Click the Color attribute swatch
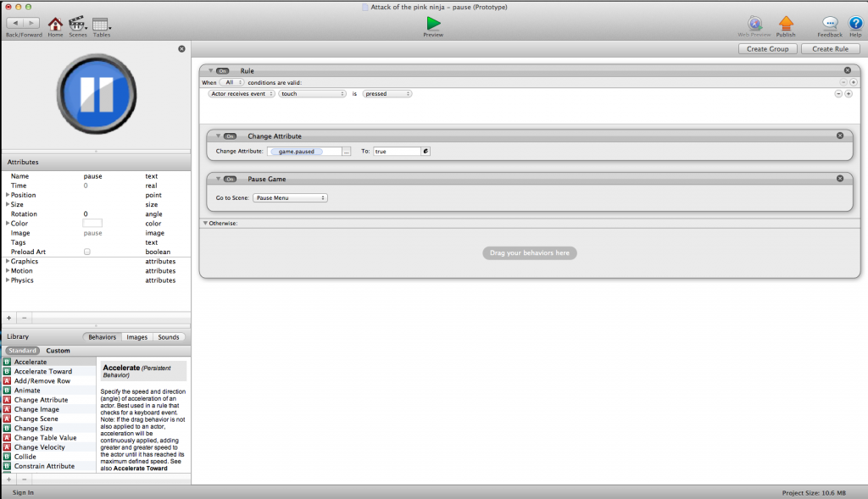 tap(92, 224)
